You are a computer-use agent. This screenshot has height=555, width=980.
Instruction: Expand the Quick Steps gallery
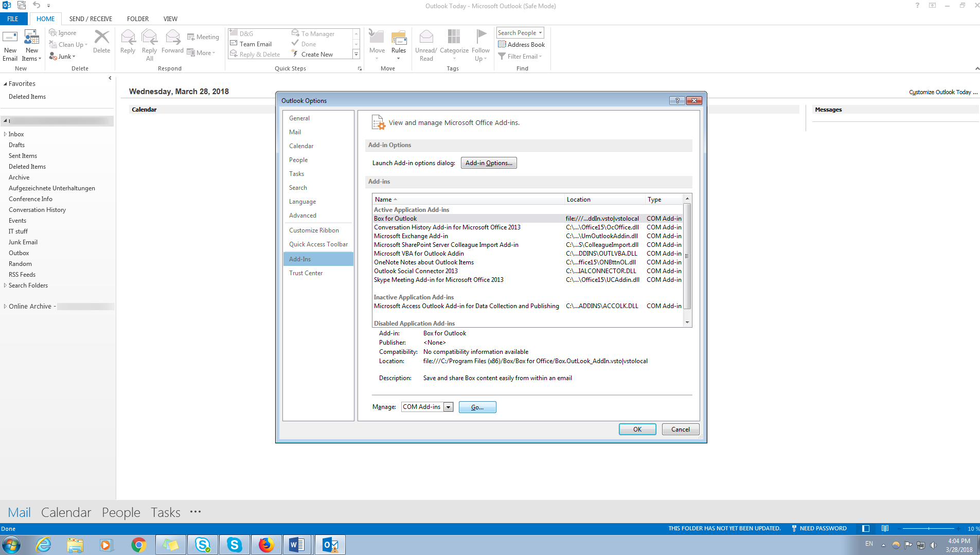coord(356,55)
